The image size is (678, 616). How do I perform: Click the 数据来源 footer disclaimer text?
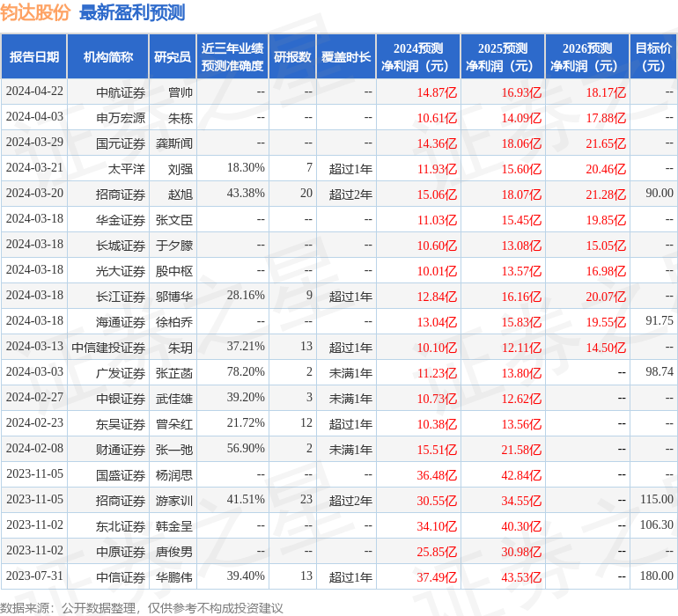coord(142,608)
